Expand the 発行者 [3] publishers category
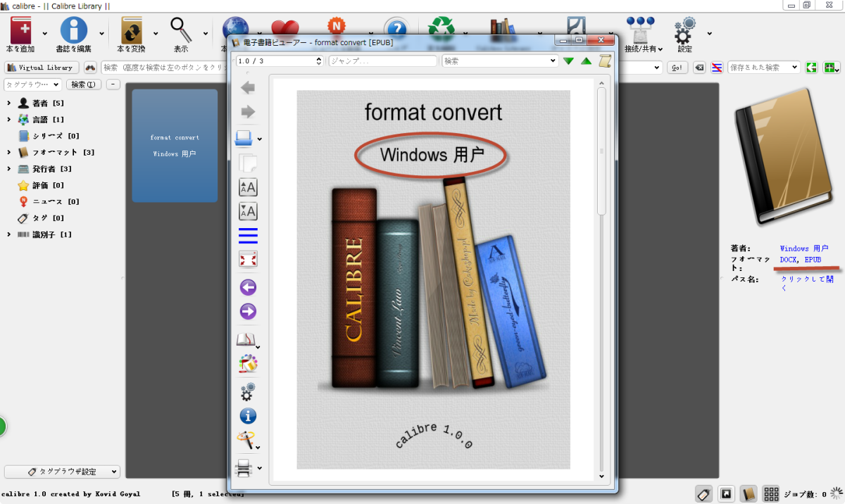845x504 pixels. click(8, 169)
